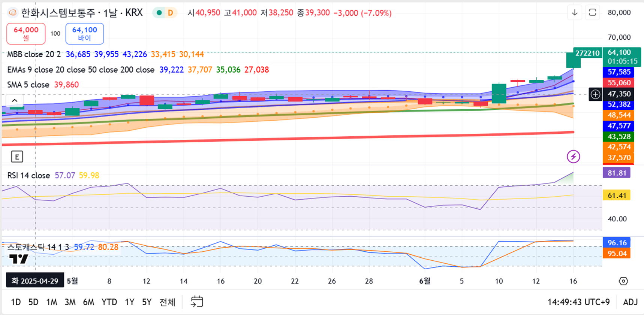
Task: Click the 42,574 orange price label
Action: tap(619, 147)
